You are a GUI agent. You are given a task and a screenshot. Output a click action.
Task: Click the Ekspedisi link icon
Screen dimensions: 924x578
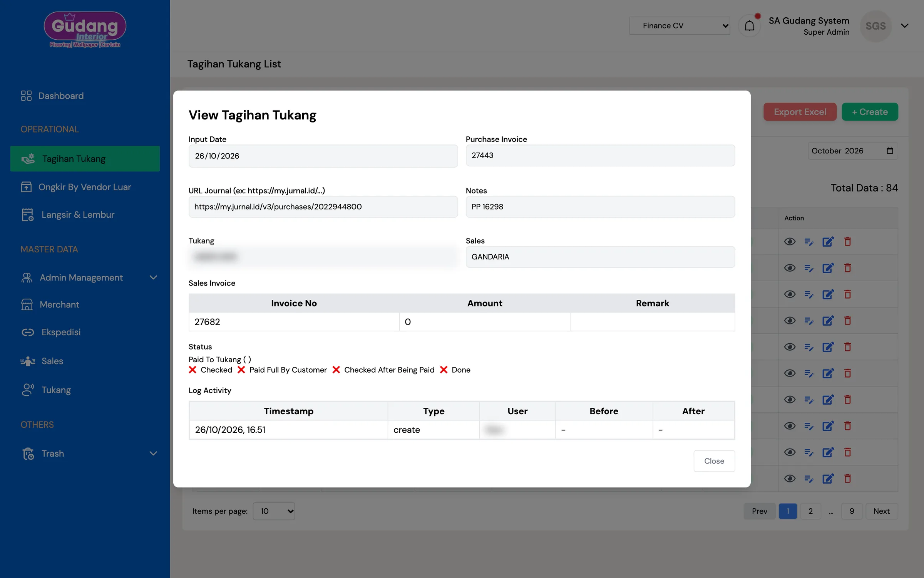[28, 332]
